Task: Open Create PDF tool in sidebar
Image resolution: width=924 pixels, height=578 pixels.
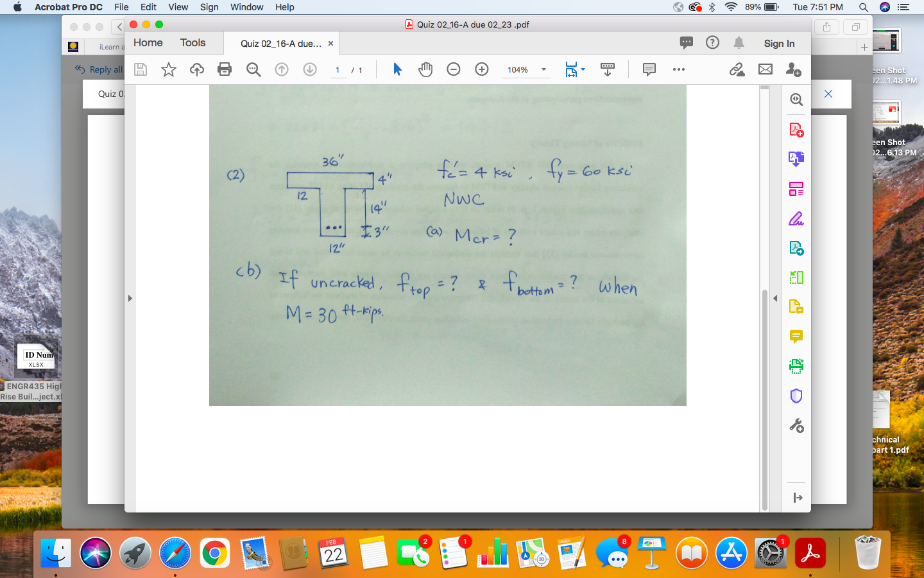Action: tap(796, 130)
